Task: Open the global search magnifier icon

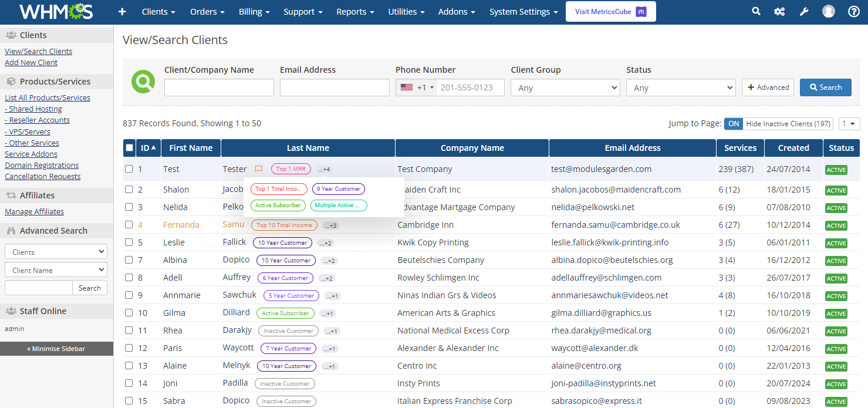Action: [x=756, y=11]
